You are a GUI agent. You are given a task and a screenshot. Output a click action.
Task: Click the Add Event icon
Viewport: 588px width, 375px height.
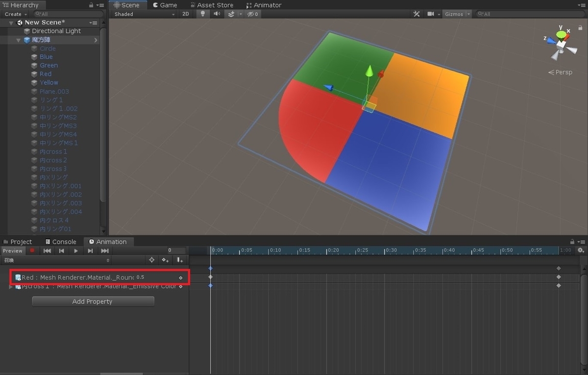180,260
